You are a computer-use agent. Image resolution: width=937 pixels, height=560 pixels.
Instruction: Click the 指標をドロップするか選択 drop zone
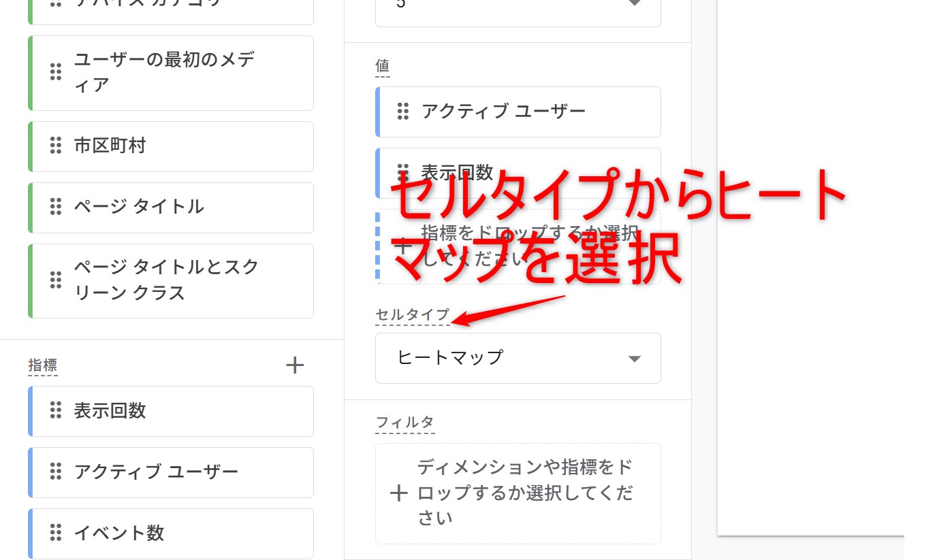pos(518,246)
